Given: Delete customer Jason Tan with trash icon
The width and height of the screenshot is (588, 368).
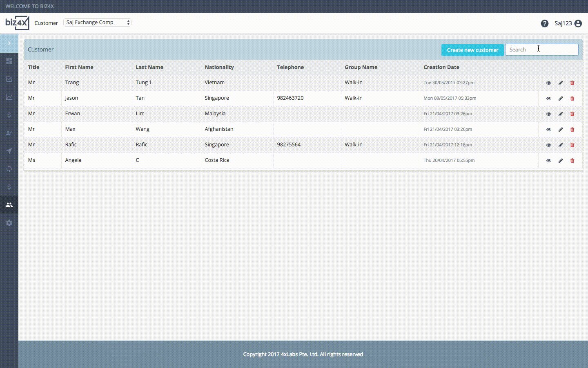Looking at the screenshot, I should pyautogui.click(x=572, y=98).
